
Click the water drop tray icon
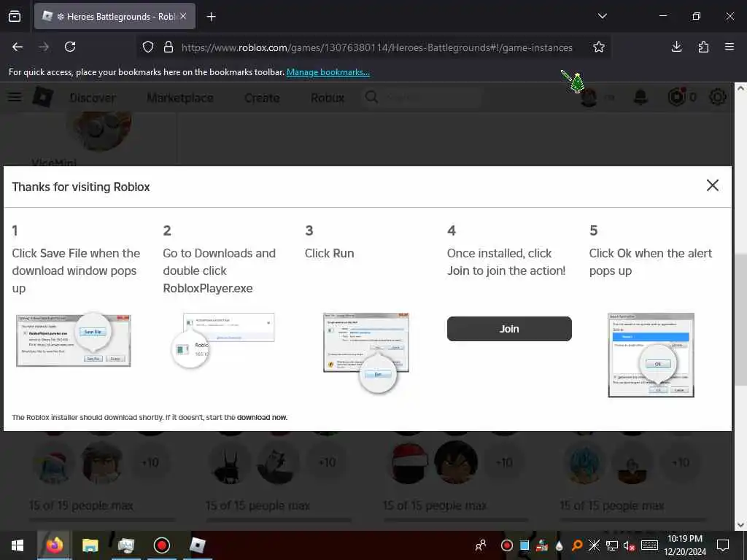pyautogui.click(x=560, y=545)
